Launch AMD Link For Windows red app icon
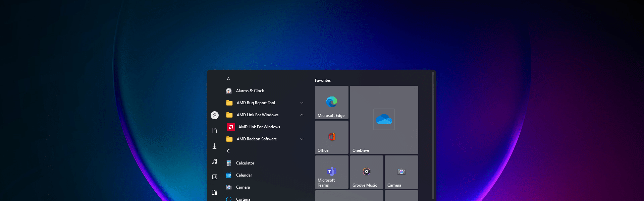Image resolution: width=644 pixels, height=201 pixels. [231, 127]
